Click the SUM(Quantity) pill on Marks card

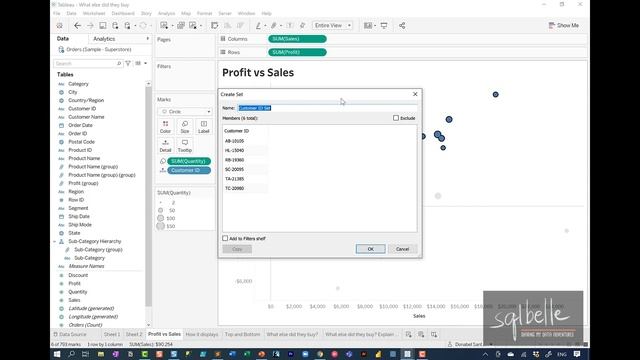coord(189,161)
